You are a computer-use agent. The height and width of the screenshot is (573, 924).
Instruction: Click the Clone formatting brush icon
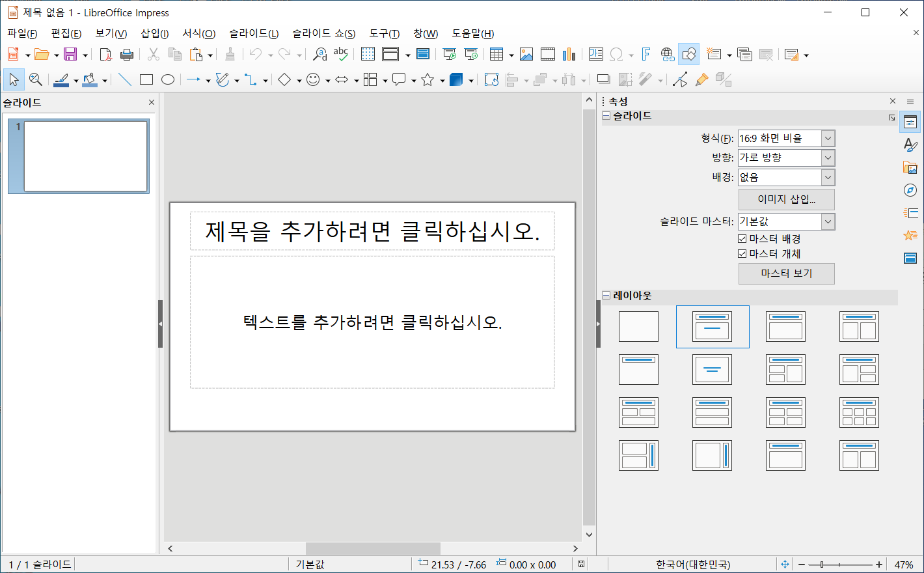230,55
